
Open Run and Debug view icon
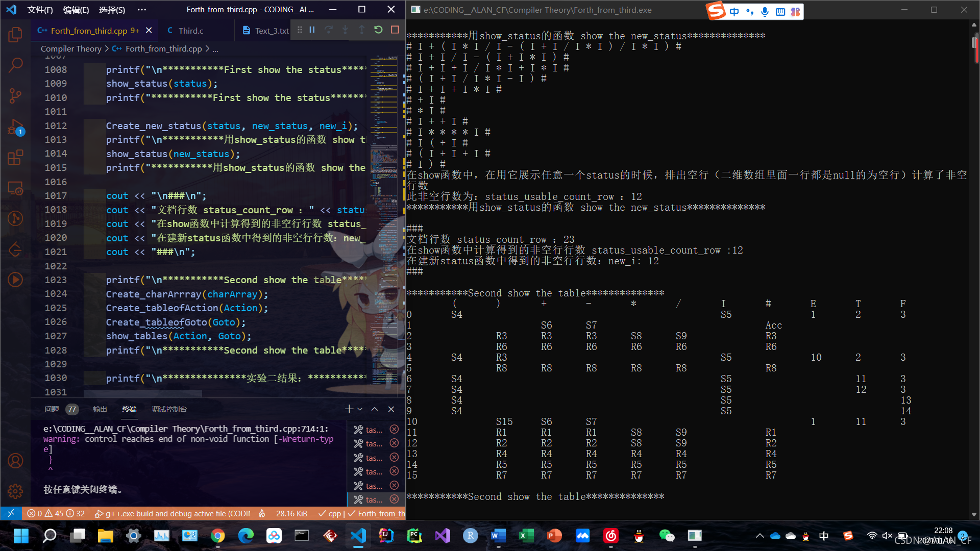coord(15,127)
